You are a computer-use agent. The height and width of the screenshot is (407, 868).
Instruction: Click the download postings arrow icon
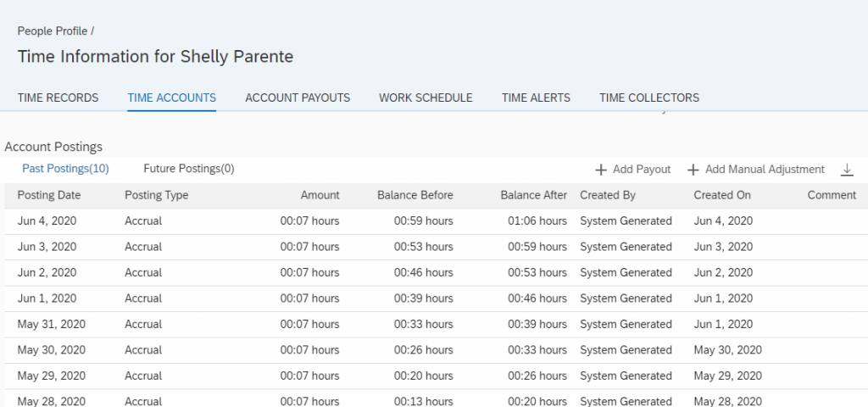(x=847, y=170)
